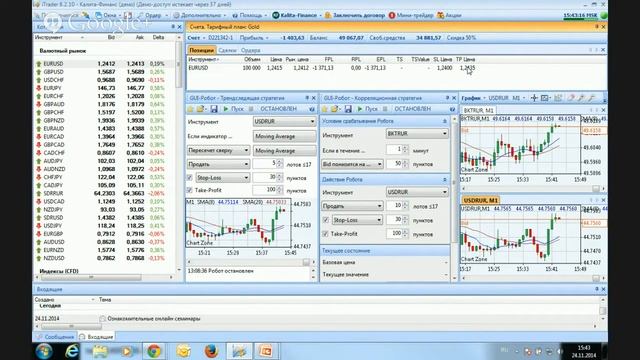Image resolution: width=640 pixels, height=360 pixels.
Task: Help icon in correction strategy robot toolbar
Action: (x=452, y=109)
